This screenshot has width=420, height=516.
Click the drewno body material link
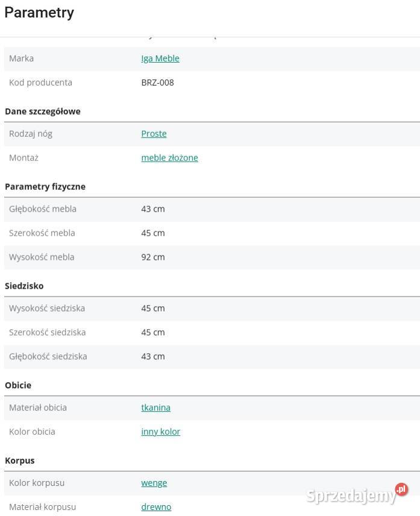click(156, 507)
